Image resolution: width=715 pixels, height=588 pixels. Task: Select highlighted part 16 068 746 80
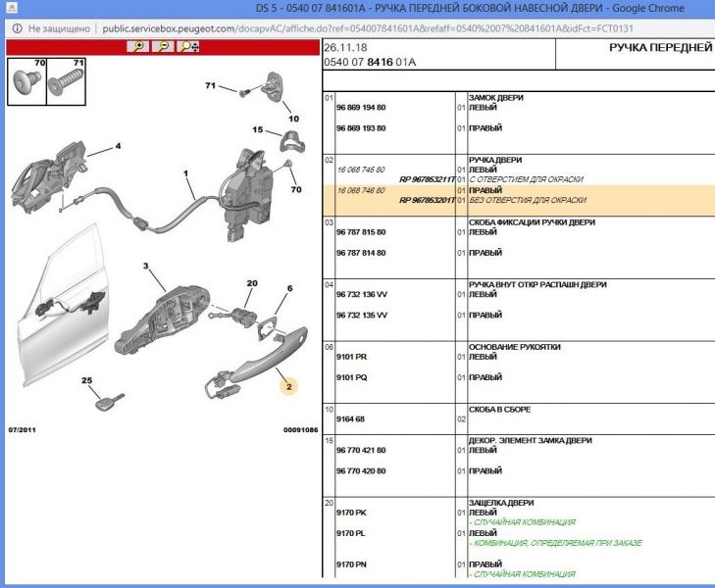[361, 190]
